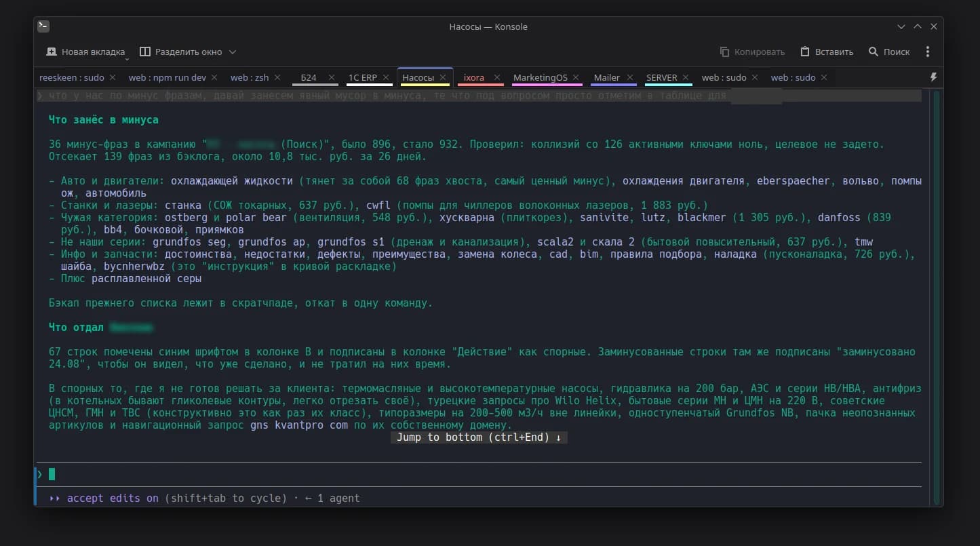The image size is (980, 546).
Task: Click the Копировать copy button
Action: point(752,52)
